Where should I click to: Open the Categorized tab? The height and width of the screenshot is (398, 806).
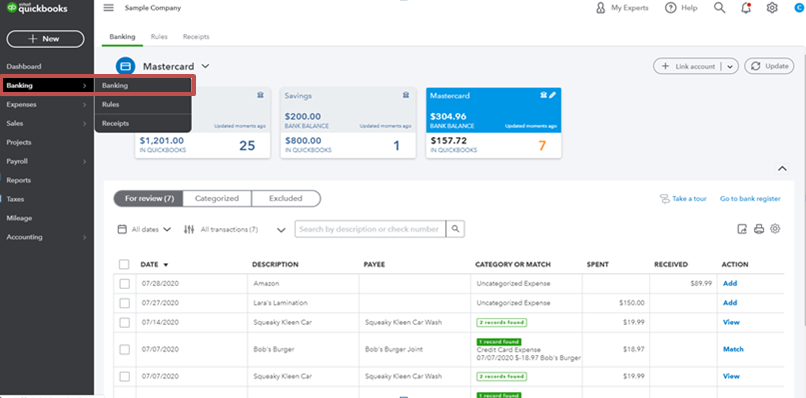tap(217, 198)
